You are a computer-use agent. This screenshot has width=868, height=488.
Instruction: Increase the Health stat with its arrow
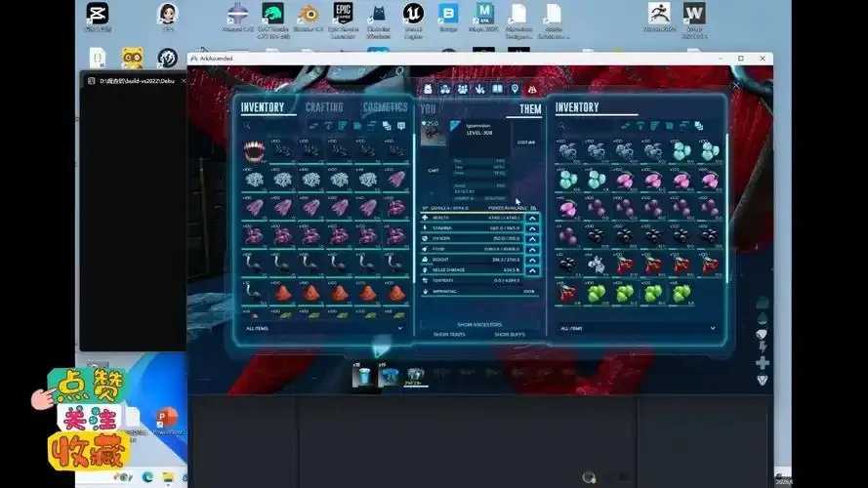(x=532, y=218)
